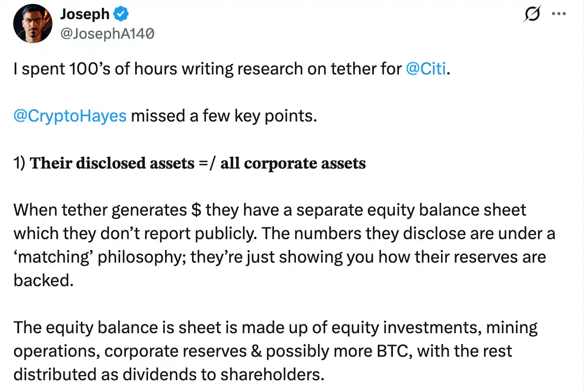The width and height of the screenshot is (584, 392).
Task: Select the @JosephA140 handle
Action: (x=107, y=33)
